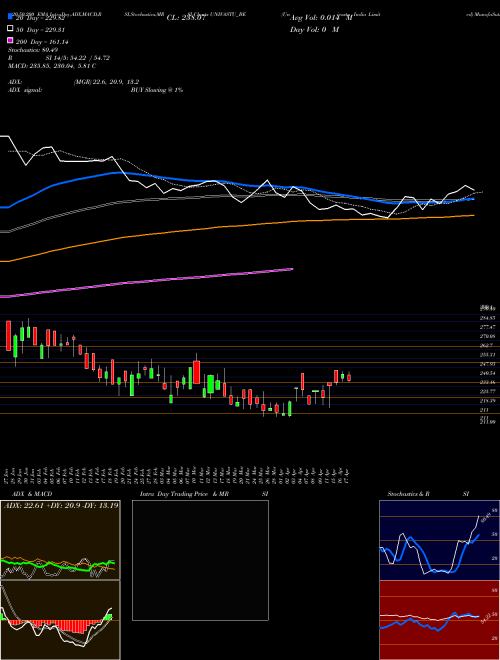This screenshot has width=500, height=660.
Task: Click the 240.54 price axis label
Action: [487, 373]
